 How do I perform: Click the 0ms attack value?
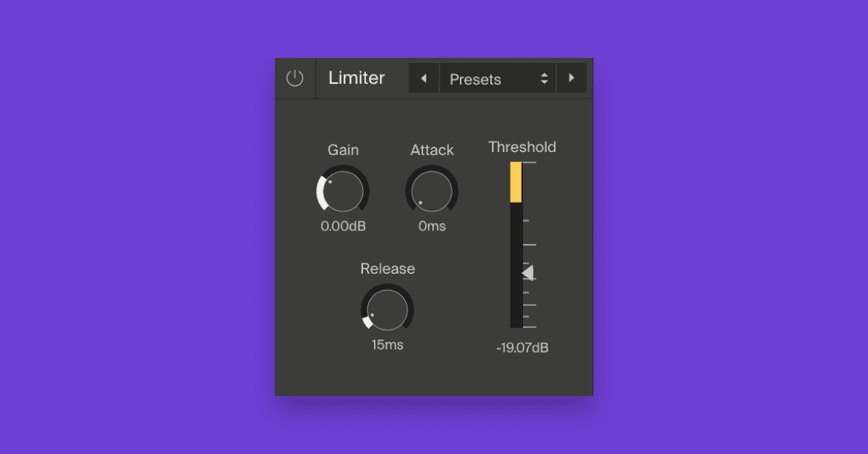click(432, 226)
